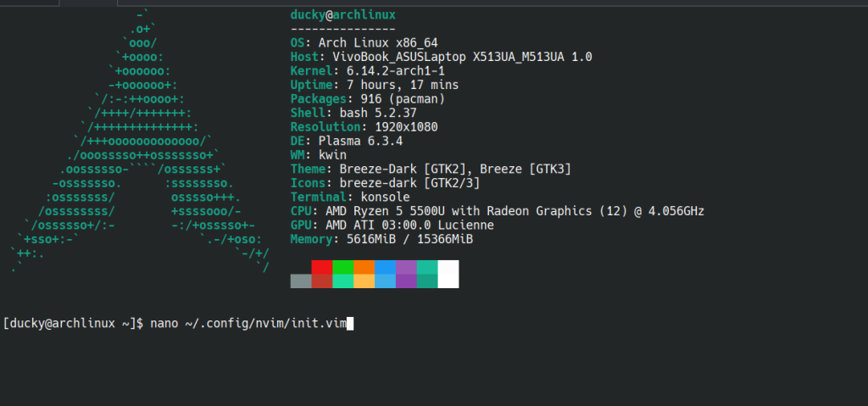Click the orange swatch in upper row
The height and width of the screenshot is (406, 868).
364,267
